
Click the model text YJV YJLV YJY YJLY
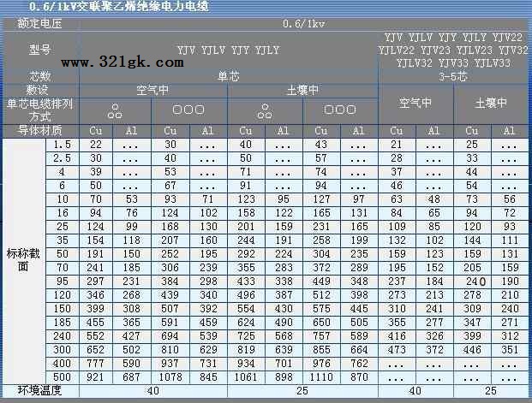click(229, 50)
